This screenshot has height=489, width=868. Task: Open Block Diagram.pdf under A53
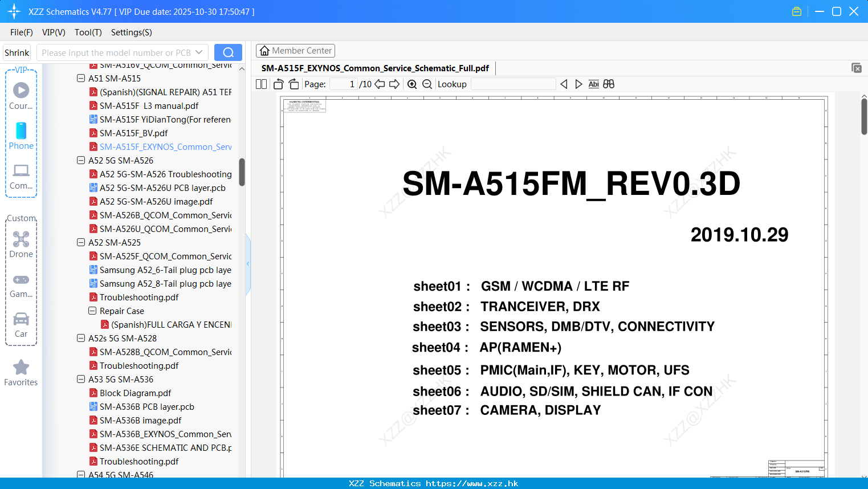click(x=130, y=393)
